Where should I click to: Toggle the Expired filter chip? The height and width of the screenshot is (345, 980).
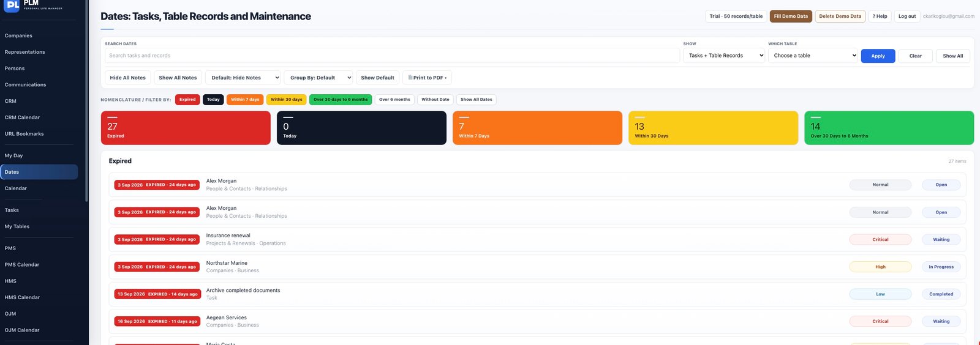click(187, 100)
